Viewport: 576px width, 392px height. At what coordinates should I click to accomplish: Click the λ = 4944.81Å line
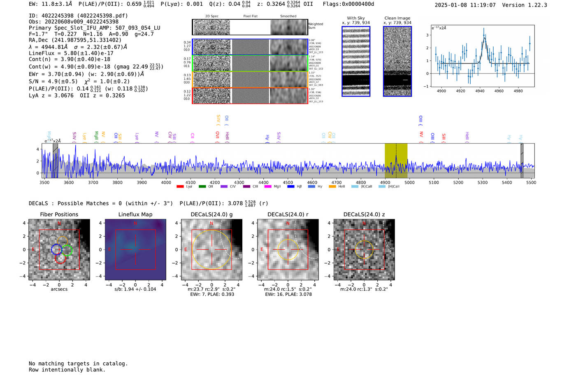pyautogui.click(x=78, y=47)
